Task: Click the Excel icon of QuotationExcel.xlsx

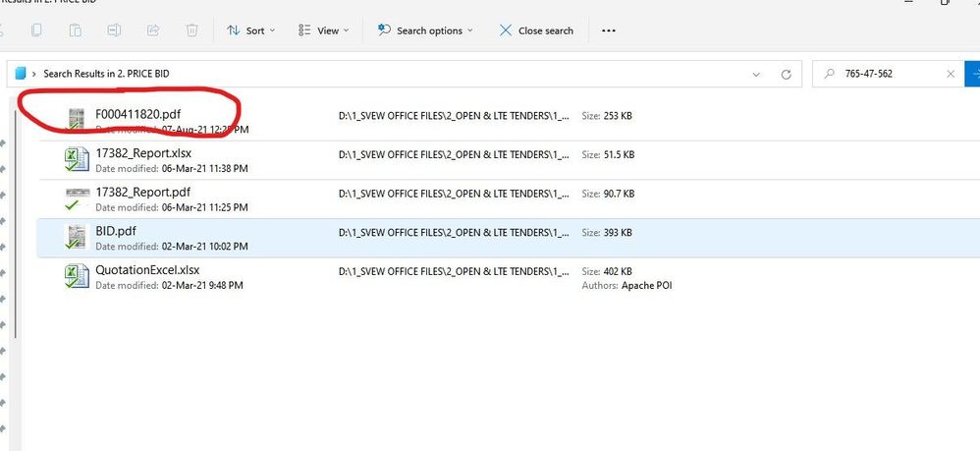Action: coord(77,276)
